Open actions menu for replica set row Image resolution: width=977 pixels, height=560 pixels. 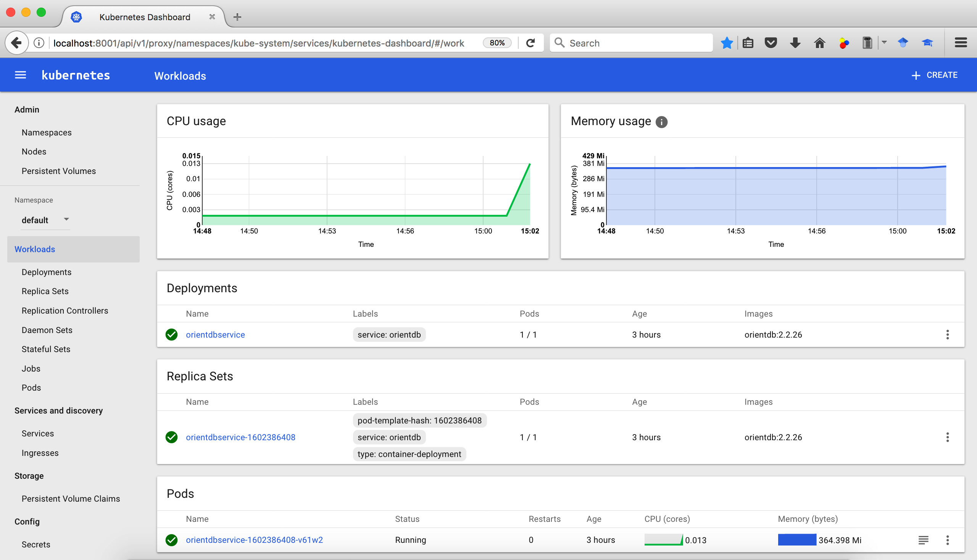point(947,437)
